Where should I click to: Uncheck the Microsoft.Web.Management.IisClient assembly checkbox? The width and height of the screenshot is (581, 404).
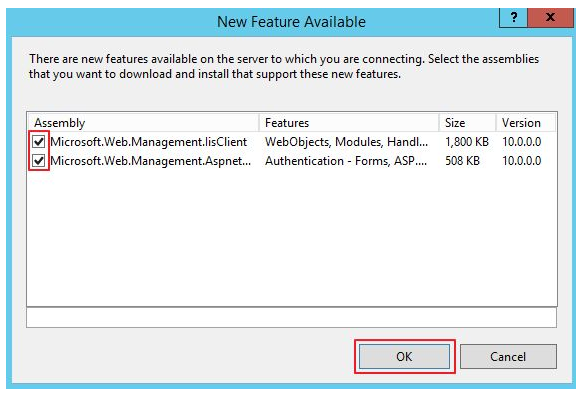[39, 142]
